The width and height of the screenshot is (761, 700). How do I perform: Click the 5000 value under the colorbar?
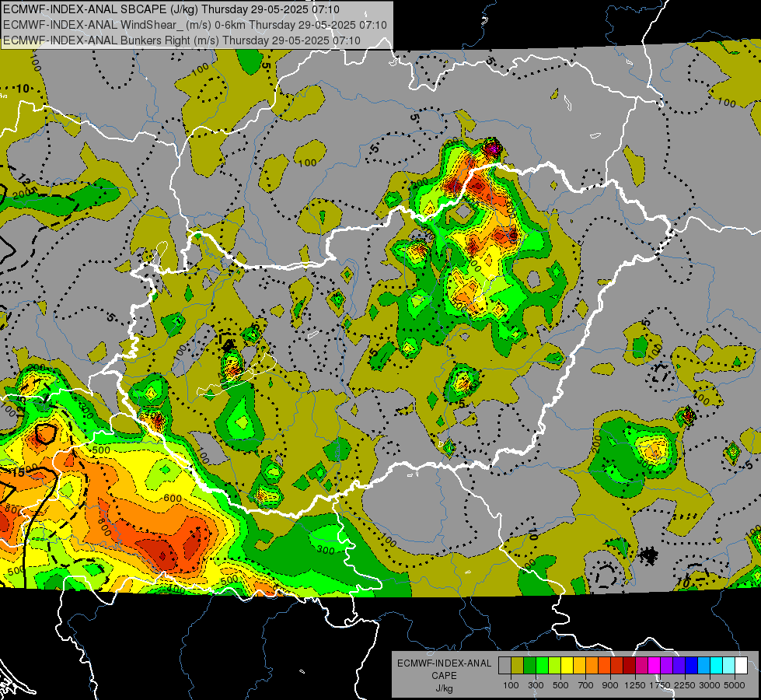click(x=735, y=685)
